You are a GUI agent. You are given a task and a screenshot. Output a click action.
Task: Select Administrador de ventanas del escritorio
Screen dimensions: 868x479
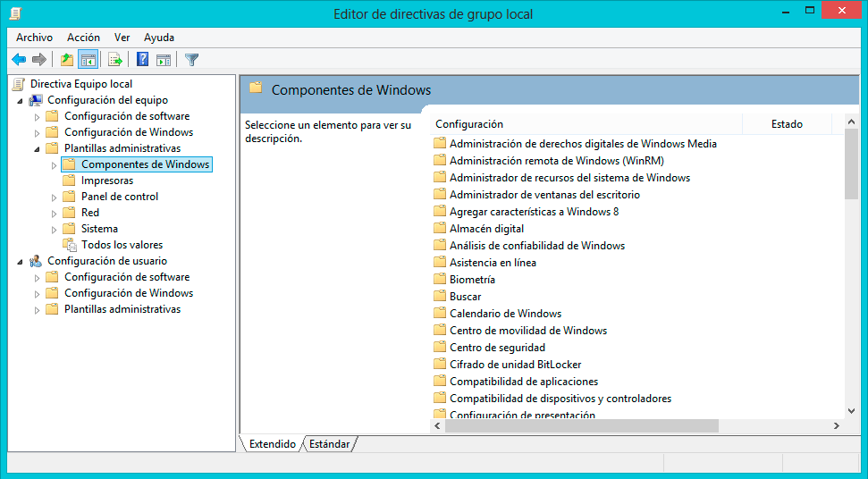(x=544, y=195)
